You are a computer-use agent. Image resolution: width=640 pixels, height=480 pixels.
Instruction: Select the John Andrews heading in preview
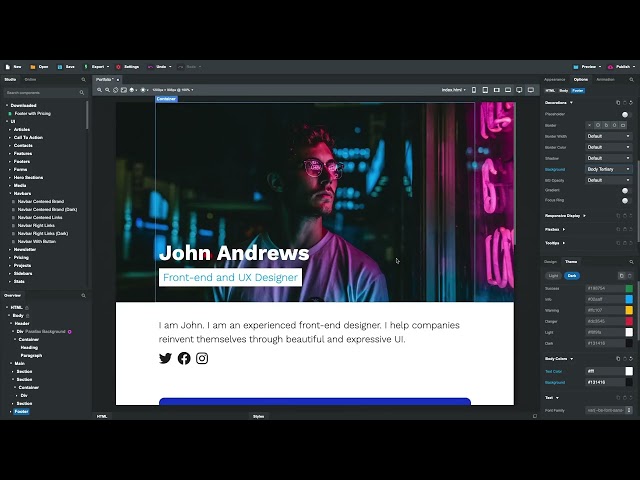click(234, 253)
